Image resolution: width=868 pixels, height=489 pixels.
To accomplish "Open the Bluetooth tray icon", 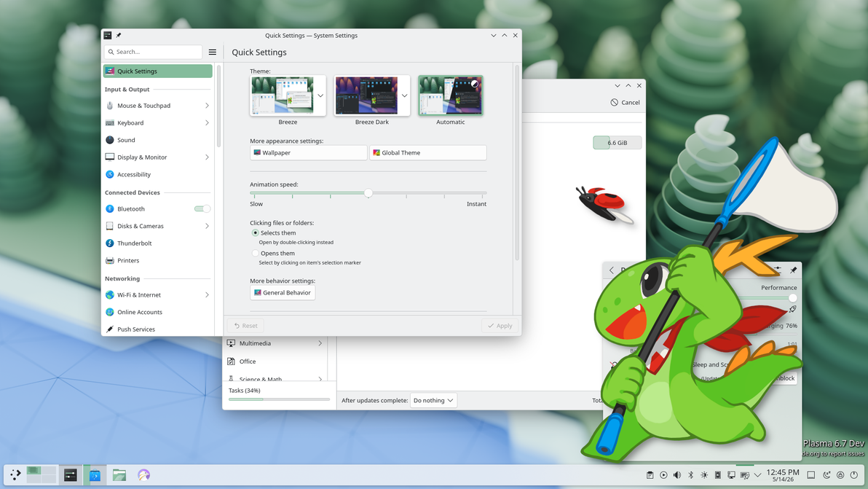I will (x=691, y=475).
